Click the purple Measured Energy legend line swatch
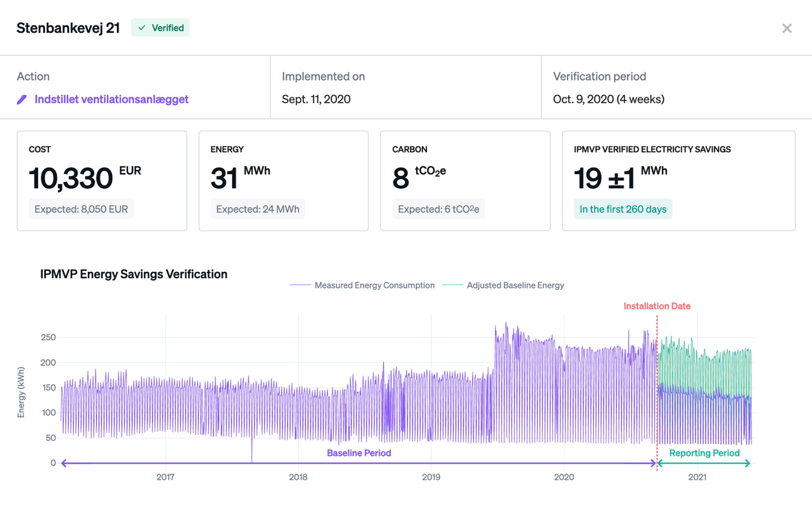 click(x=300, y=285)
